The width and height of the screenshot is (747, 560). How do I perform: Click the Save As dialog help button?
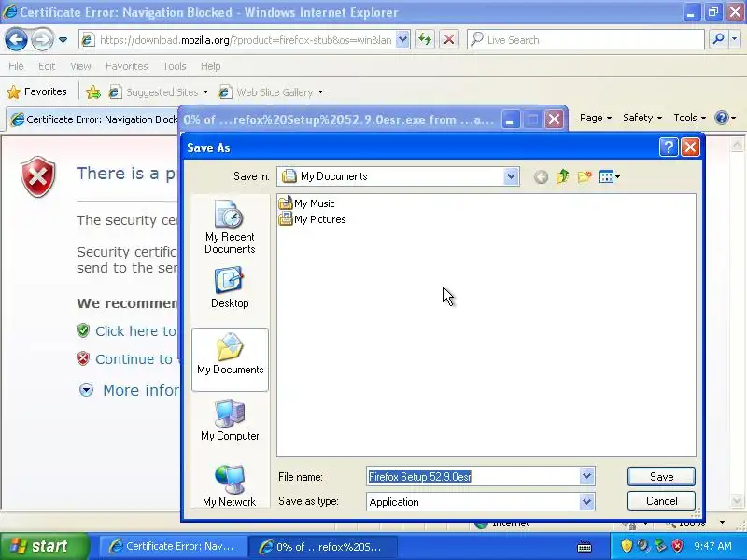click(669, 147)
